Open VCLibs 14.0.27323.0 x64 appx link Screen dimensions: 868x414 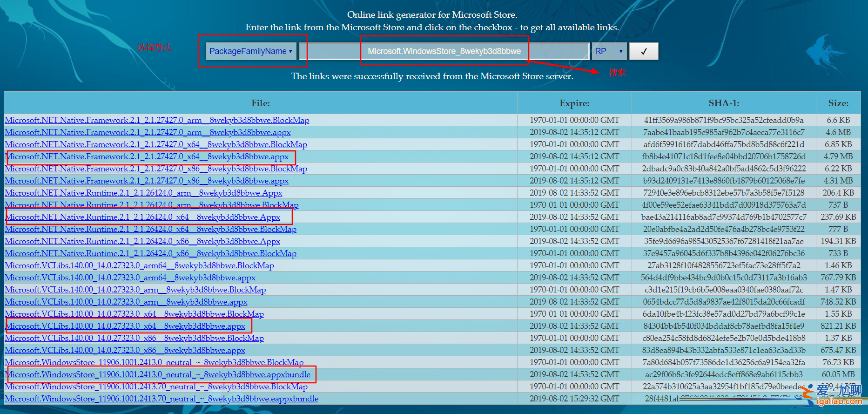125,326
